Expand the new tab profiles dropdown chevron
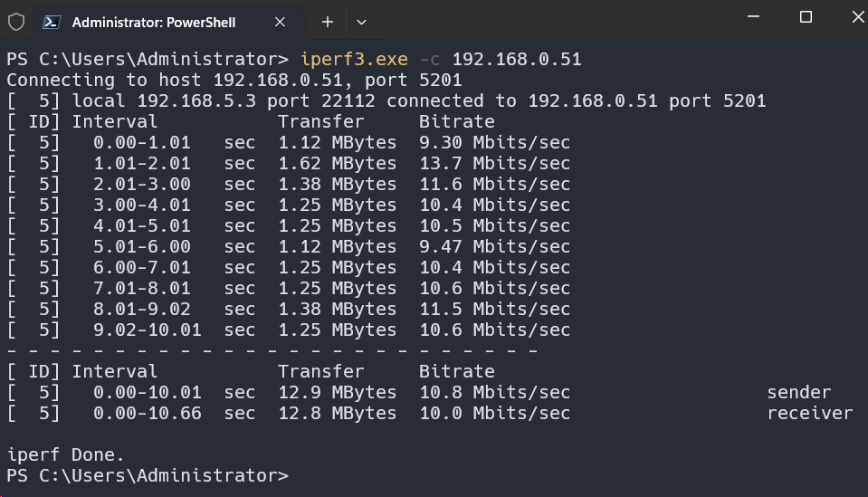 [362, 22]
